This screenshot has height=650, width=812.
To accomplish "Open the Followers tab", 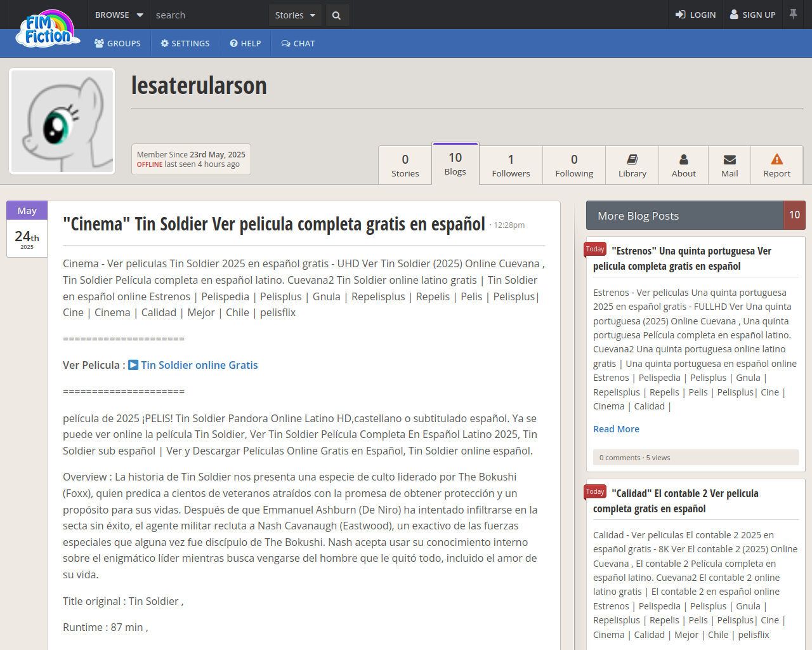I will pos(511,165).
